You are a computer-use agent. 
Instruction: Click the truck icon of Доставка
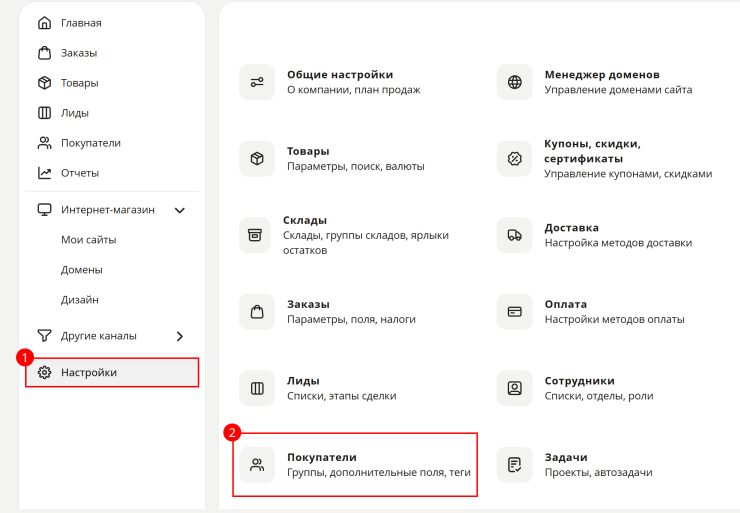tap(514, 235)
